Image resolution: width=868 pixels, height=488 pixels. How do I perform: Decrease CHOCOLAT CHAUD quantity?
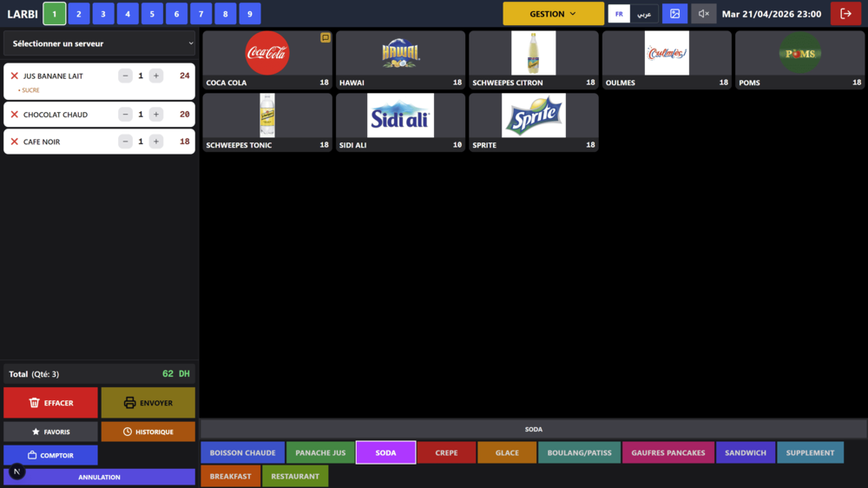pyautogui.click(x=125, y=115)
